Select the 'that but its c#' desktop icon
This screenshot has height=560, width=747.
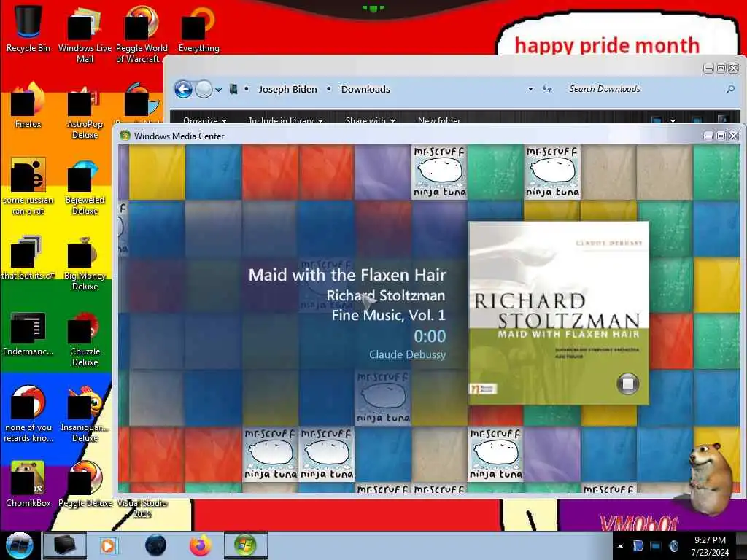pyautogui.click(x=28, y=257)
